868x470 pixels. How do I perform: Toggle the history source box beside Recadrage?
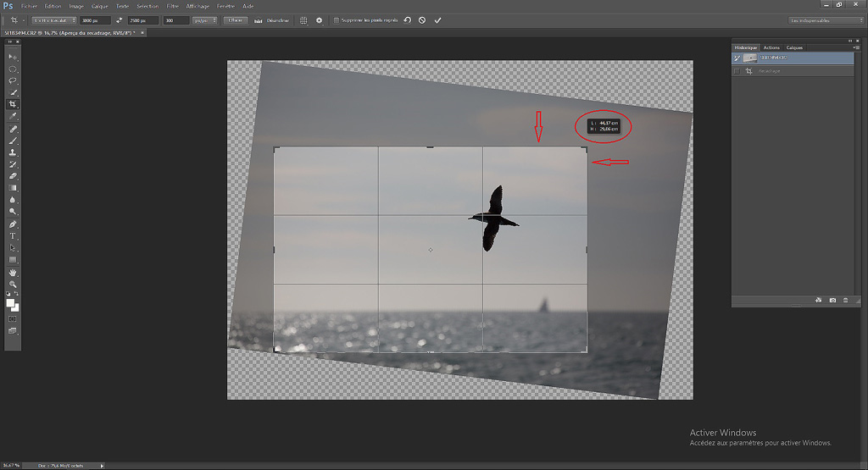click(x=737, y=71)
